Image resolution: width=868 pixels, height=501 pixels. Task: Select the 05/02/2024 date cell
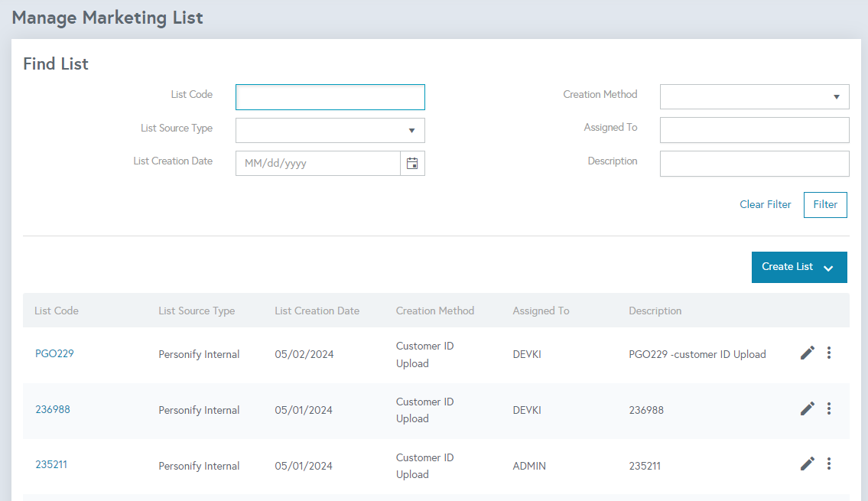(304, 354)
